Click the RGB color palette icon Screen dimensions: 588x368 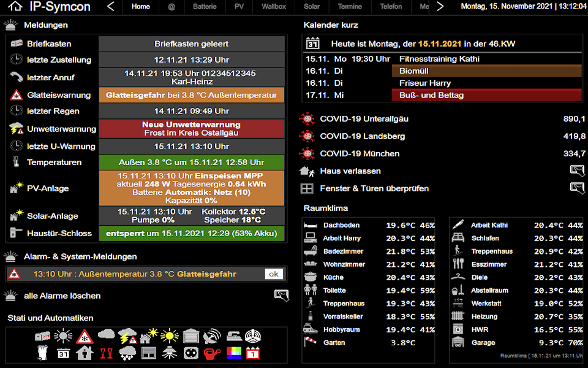click(x=233, y=353)
